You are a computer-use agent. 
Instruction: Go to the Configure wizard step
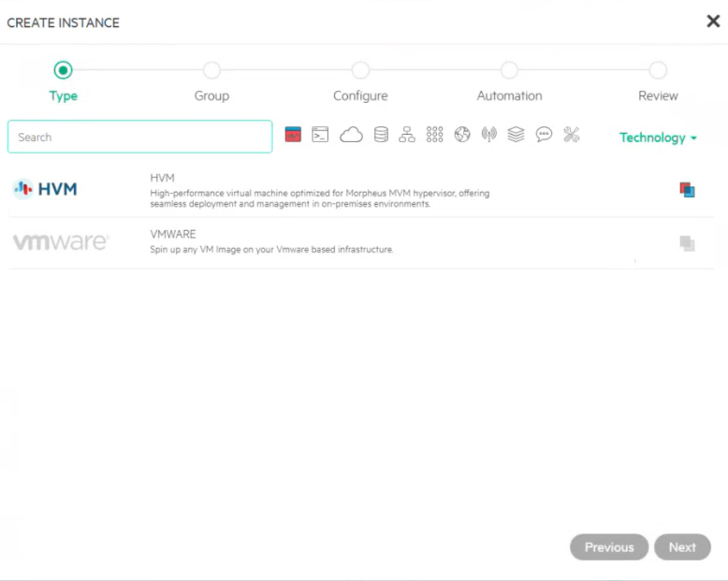pyautogui.click(x=360, y=70)
